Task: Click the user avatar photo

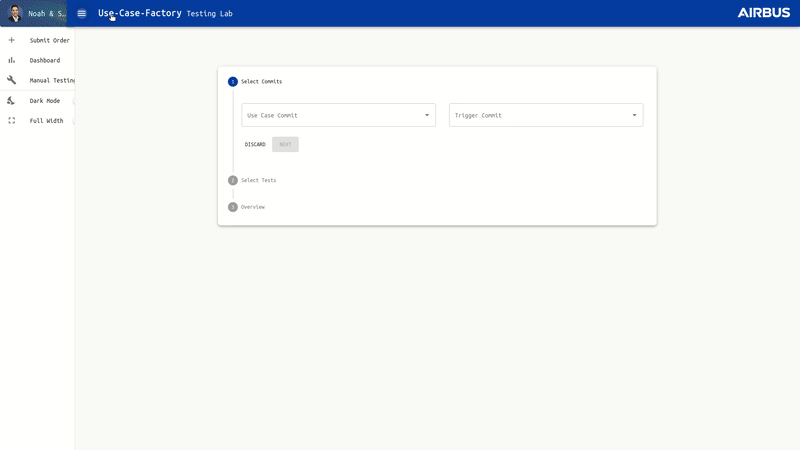Action: tap(14, 13)
